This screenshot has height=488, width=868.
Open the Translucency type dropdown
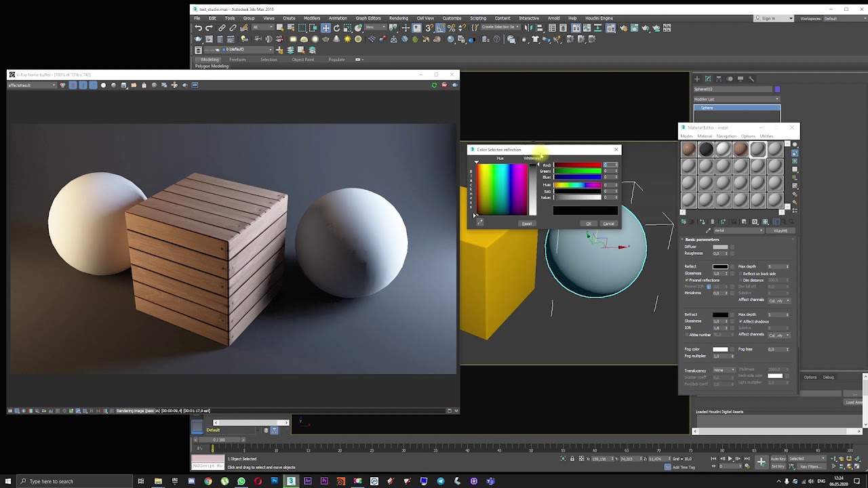pos(724,370)
